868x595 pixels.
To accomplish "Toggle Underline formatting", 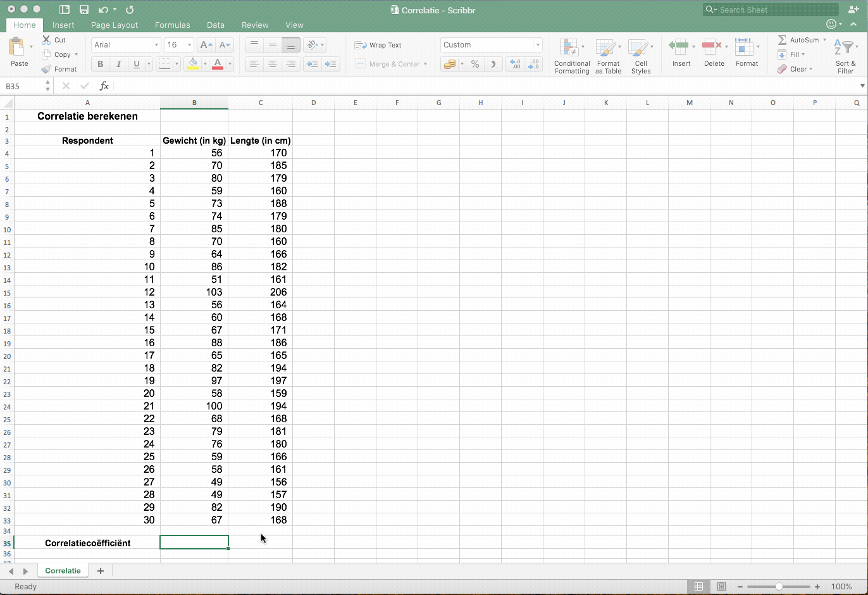I will click(x=136, y=64).
